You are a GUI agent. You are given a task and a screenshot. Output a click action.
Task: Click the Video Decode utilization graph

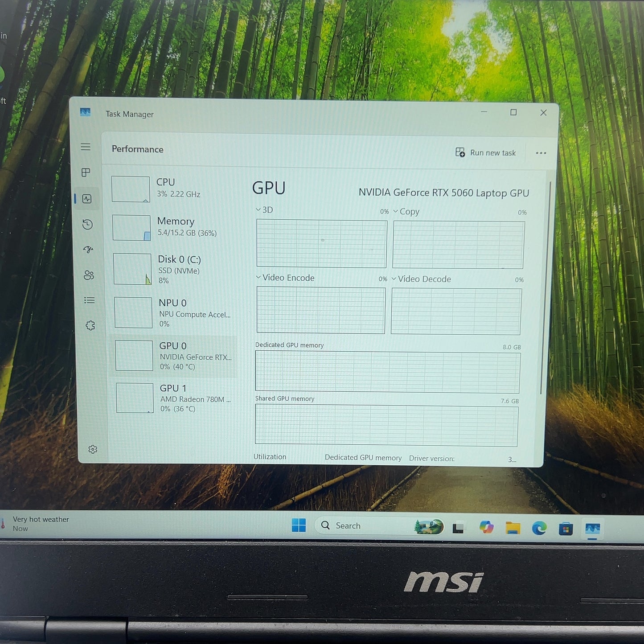pos(456,311)
